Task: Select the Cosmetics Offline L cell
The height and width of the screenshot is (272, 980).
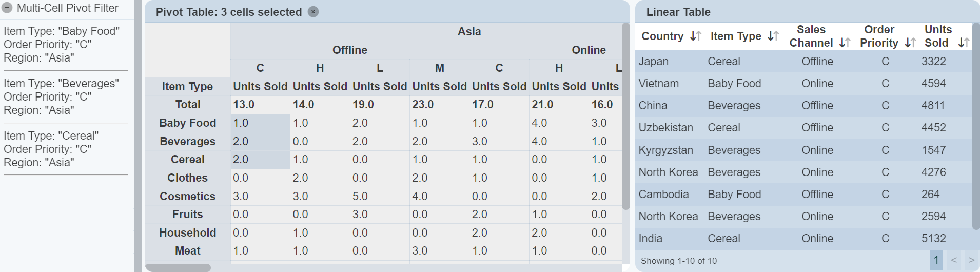Action: (380, 197)
